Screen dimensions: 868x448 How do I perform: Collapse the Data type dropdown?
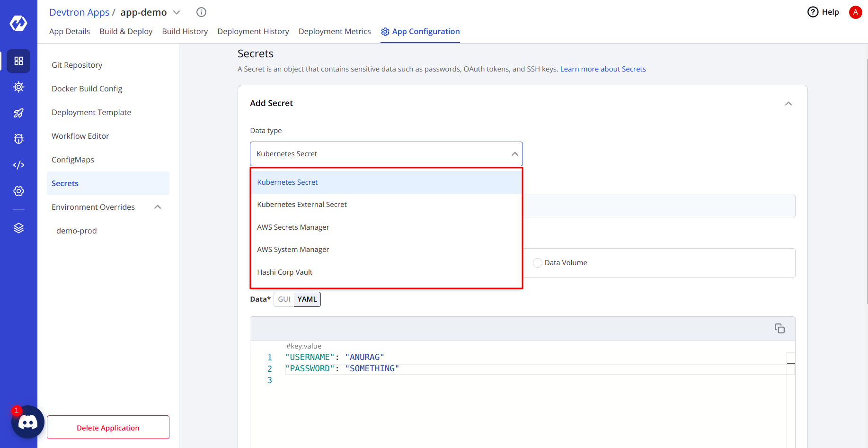click(514, 154)
